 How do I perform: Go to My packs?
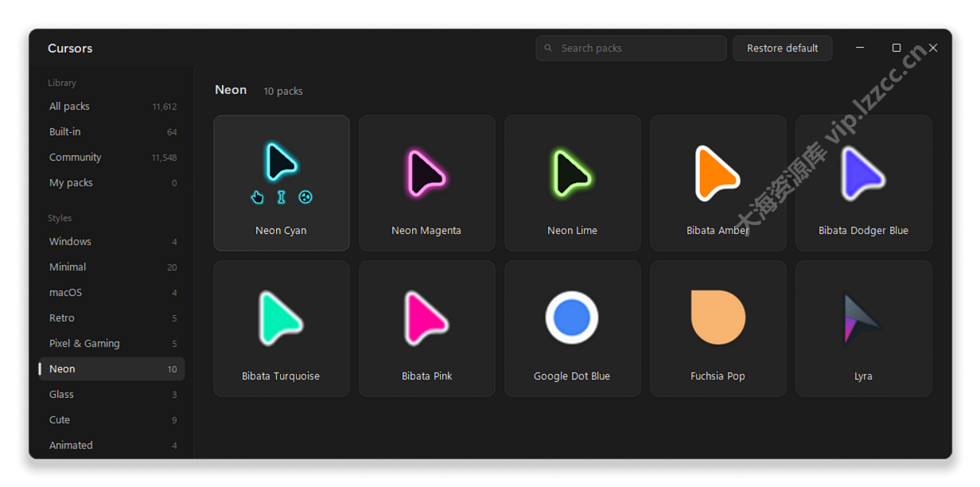pyautogui.click(x=111, y=183)
